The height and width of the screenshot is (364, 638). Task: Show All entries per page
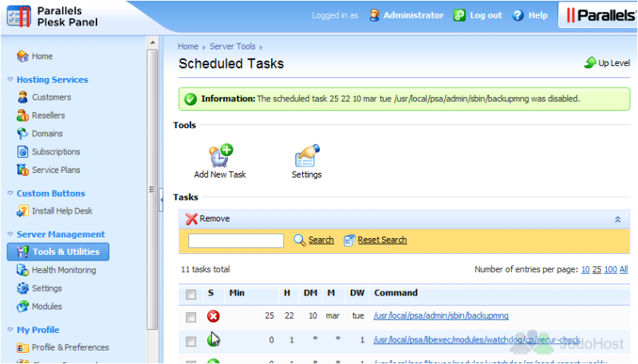pyautogui.click(x=624, y=269)
